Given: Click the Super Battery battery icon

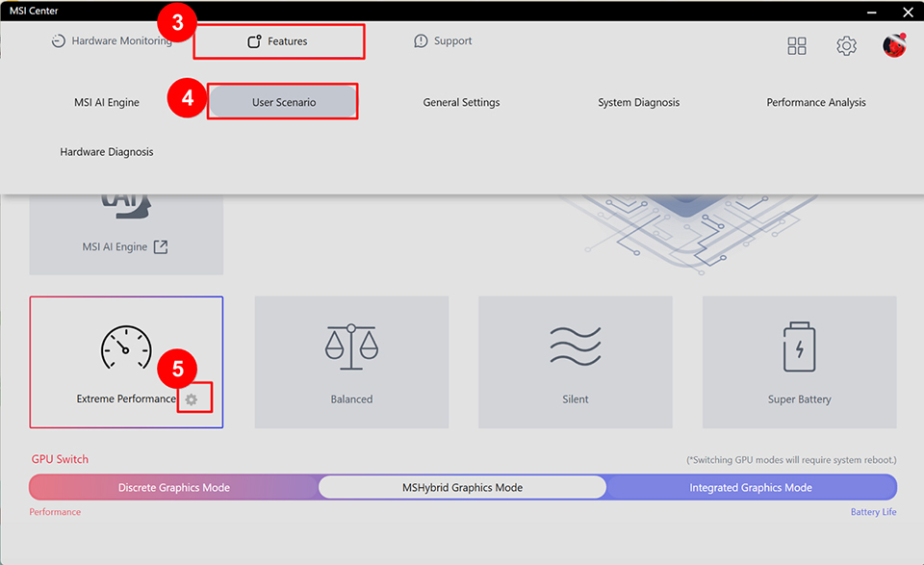Looking at the screenshot, I should pyautogui.click(x=799, y=347).
